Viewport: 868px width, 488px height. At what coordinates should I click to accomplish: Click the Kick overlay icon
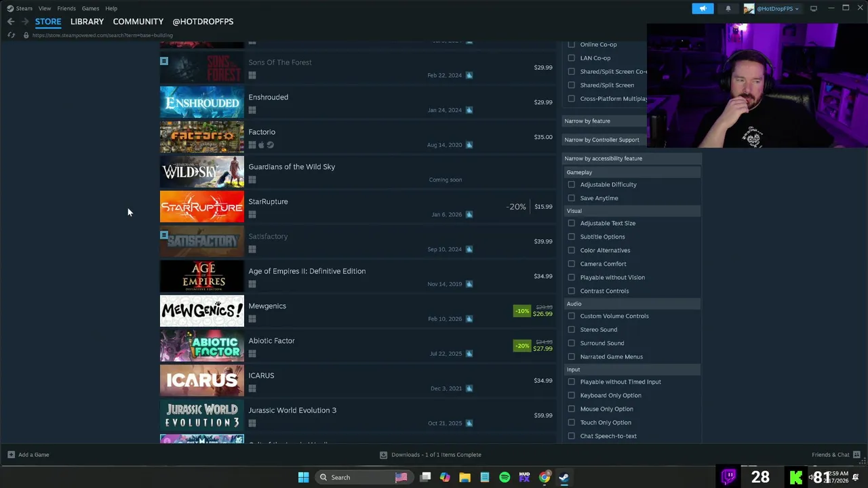click(x=796, y=477)
